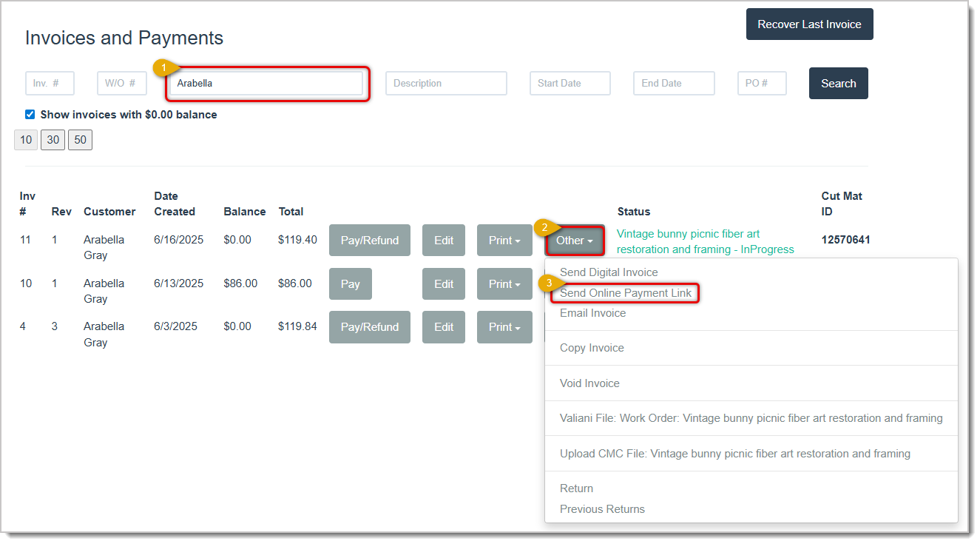Click the Recover Last Invoice button

(x=809, y=24)
